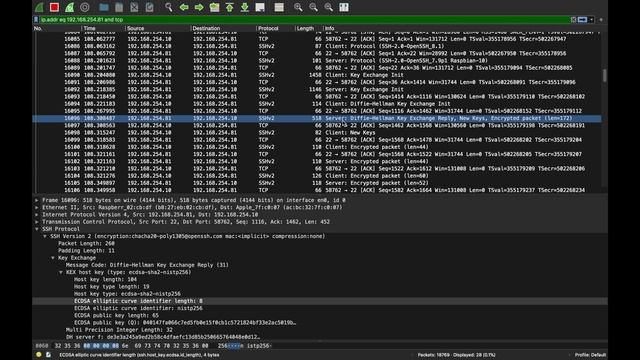The width and height of the screenshot is (640, 360).
Task: Stop the running capture with the red square
Action: [54, 7]
